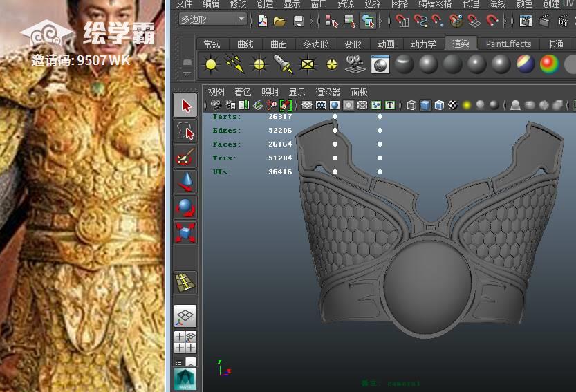
Task: Enable select by component type mode
Action: tap(368, 21)
